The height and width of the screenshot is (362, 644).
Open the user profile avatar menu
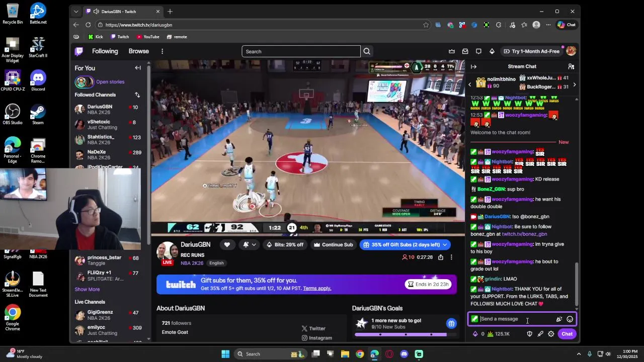click(x=571, y=51)
